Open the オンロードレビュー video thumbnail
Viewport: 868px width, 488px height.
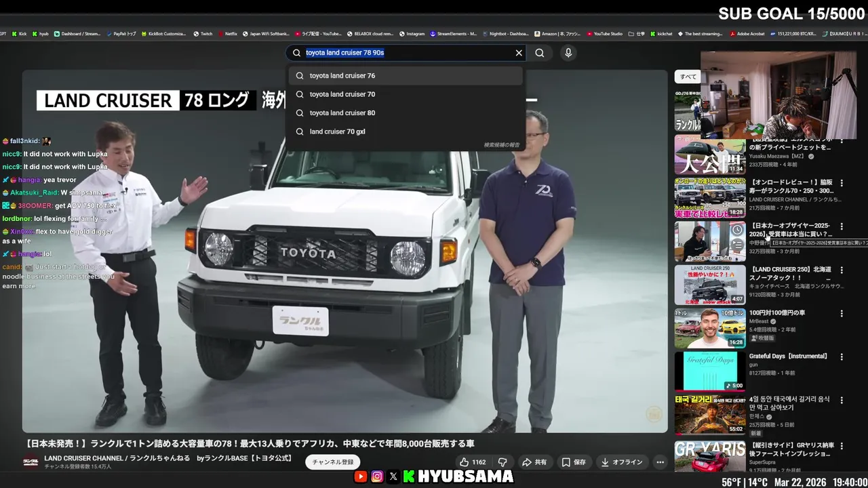(710, 198)
